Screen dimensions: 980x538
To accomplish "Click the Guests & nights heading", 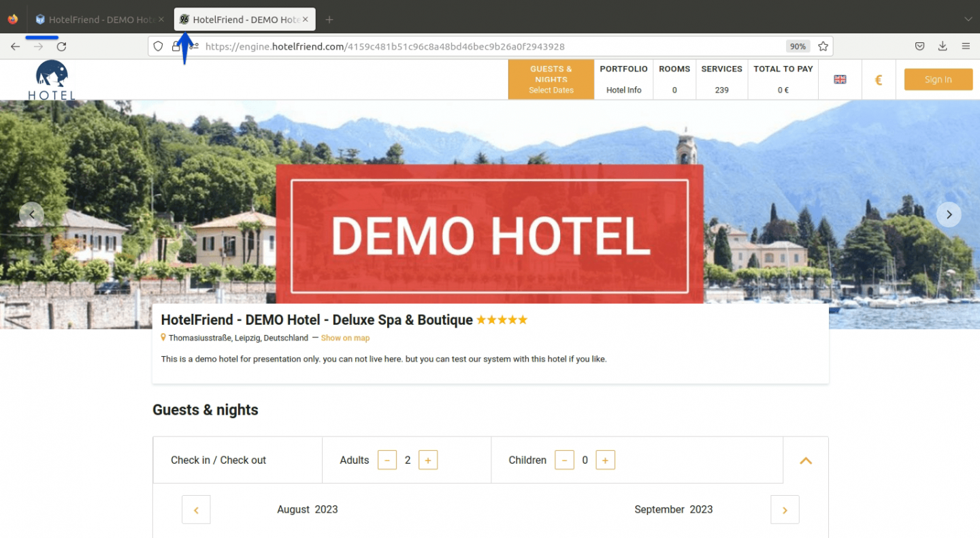I will [206, 410].
